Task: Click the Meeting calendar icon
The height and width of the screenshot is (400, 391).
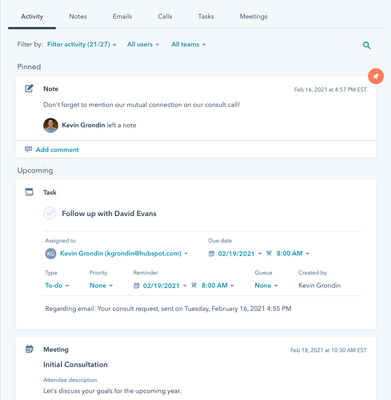Action: coord(29,349)
